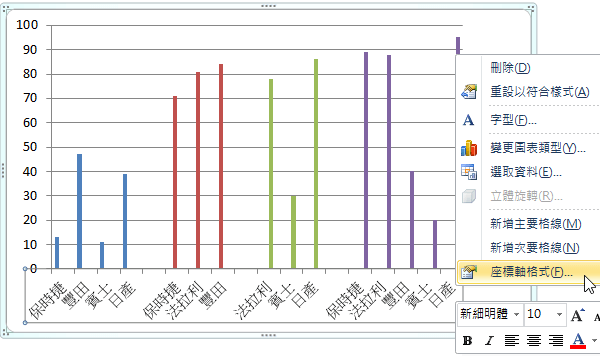This screenshot has width=600, height=361.
Task: Choose 新增主要格線(M) menu item
Action: [536, 224]
